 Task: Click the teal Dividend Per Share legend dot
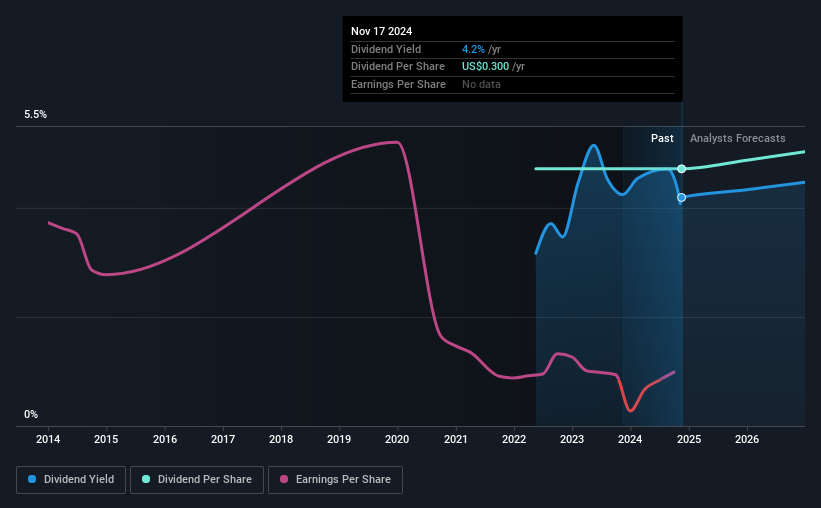[x=146, y=479]
